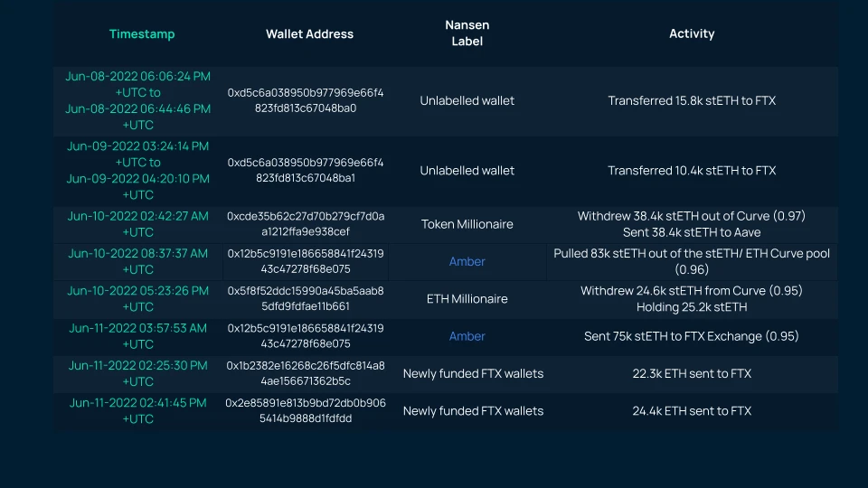
Task: Select wallet address starting 0xcde35b62
Action: (x=306, y=223)
